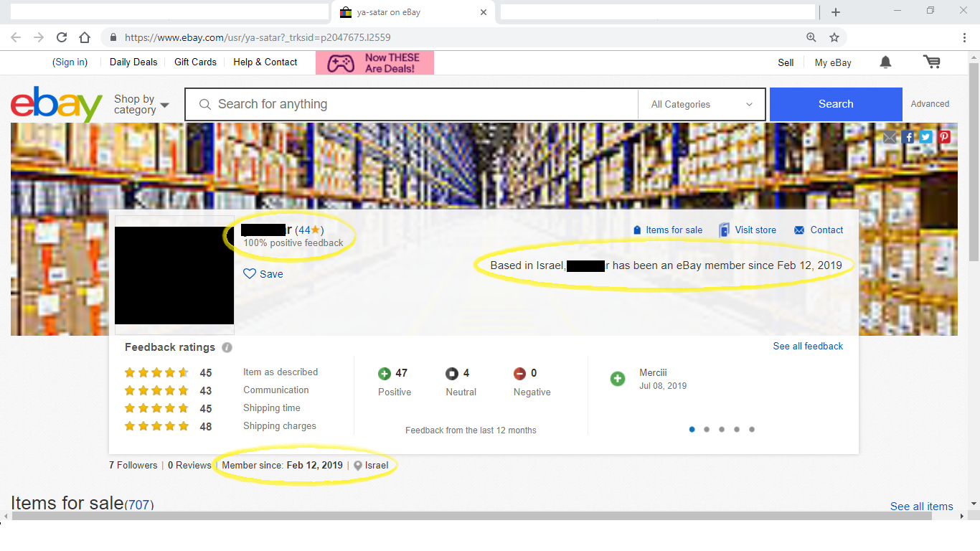Select the last feedback carousel dot

pos(752,430)
